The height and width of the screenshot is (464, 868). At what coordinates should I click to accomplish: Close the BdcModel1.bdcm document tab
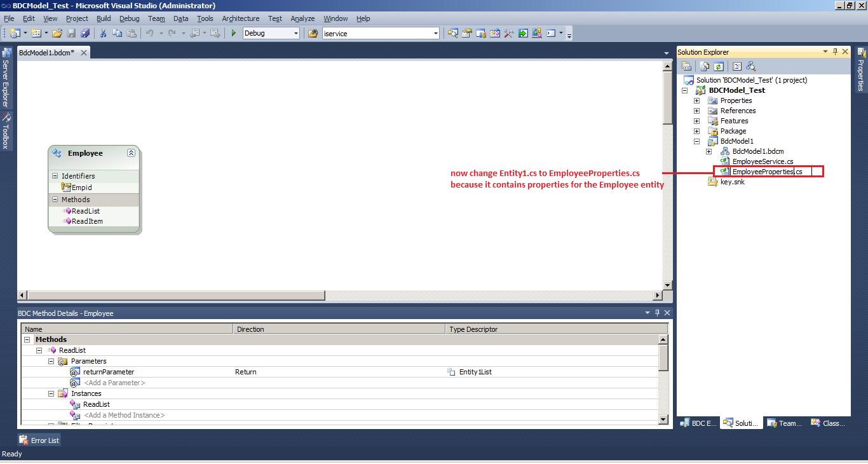[83, 53]
